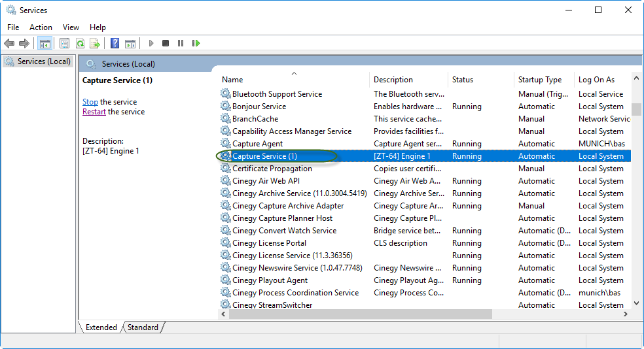This screenshot has width=644, height=349.
Task: Click the Services title bar gear icon
Action: (10, 10)
